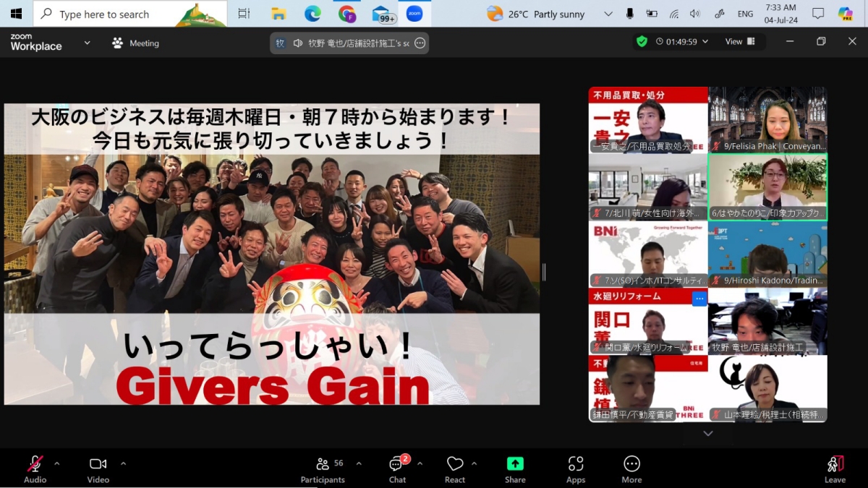Leave the meeting
The height and width of the screenshot is (488, 868).
(x=835, y=468)
